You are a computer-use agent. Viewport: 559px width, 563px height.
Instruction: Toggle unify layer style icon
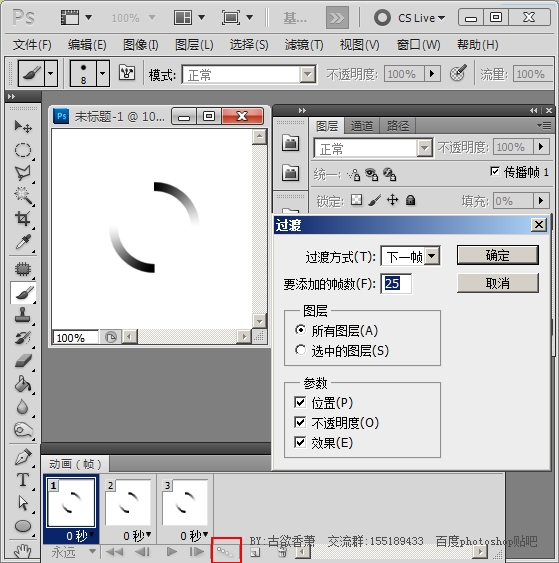click(390, 175)
